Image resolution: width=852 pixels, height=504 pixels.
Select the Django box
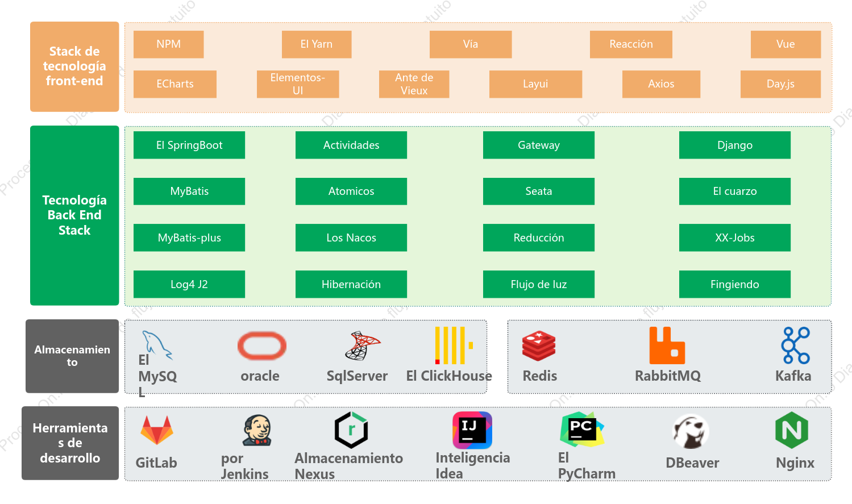735,145
